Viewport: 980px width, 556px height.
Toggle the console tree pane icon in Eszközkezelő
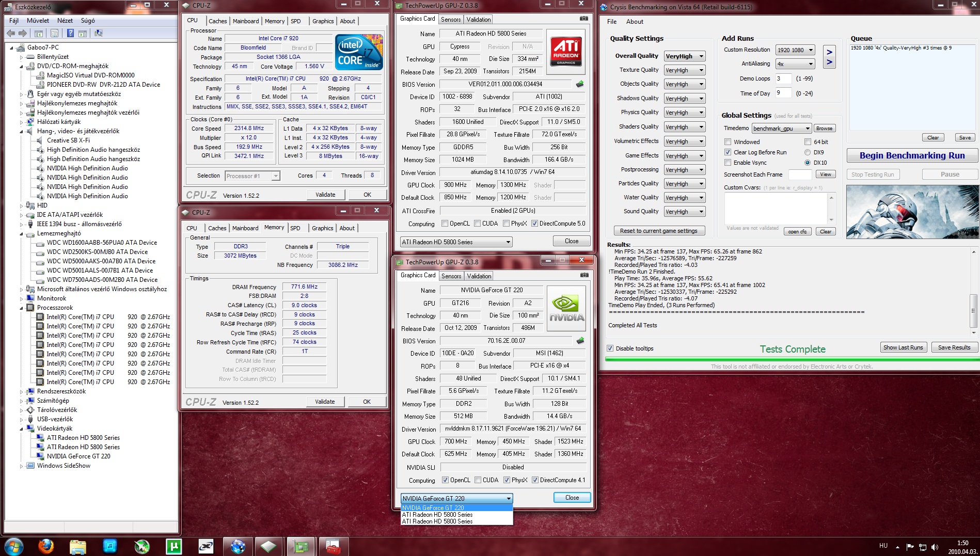coord(38,33)
